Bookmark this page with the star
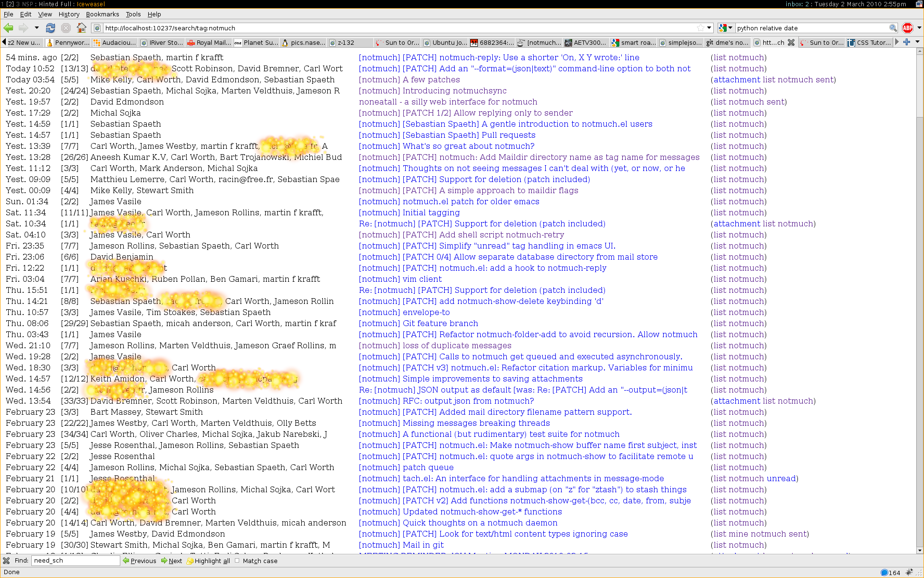The width and height of the screenshot is (924, 578). pyautogui.click(x=701, y=28)
